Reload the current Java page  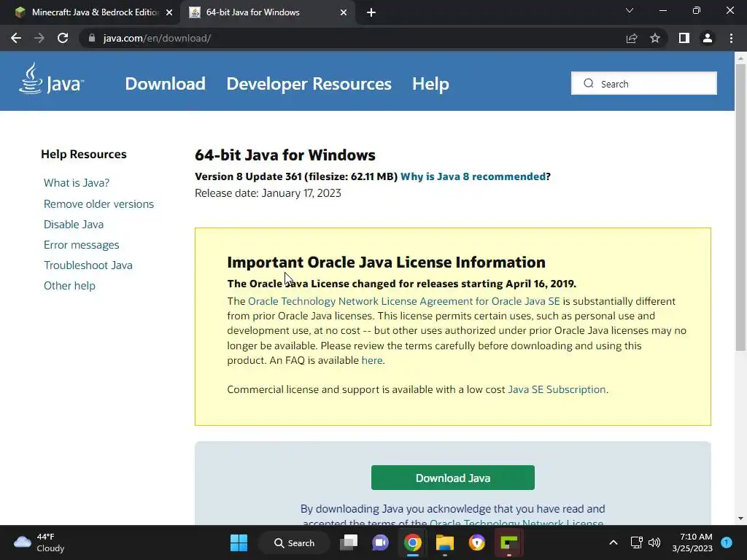point(63,38)
